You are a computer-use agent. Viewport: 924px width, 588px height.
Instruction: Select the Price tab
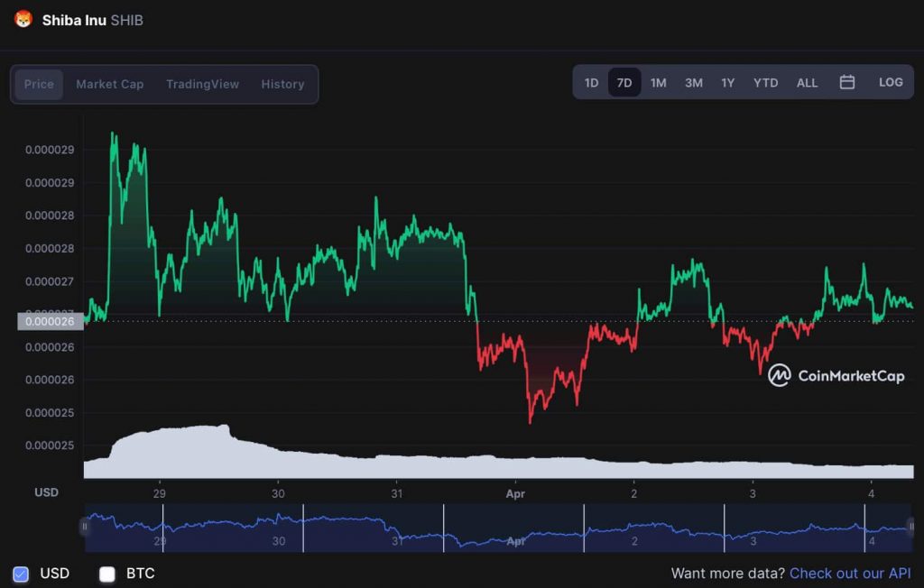(38, 84)
